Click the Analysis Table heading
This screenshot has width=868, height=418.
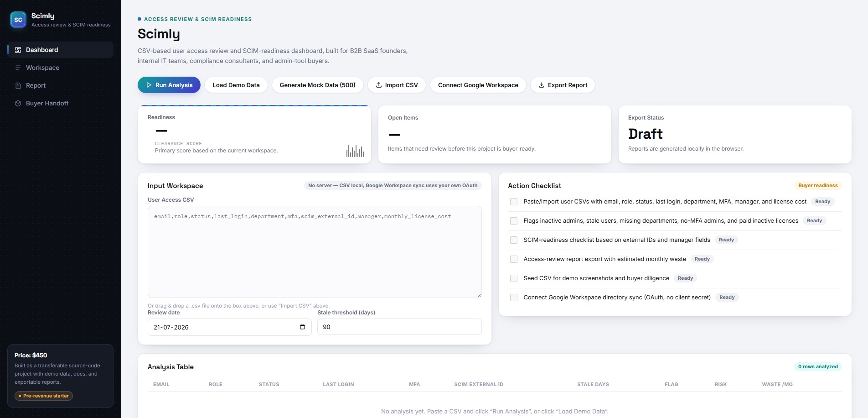pos(170,367)
